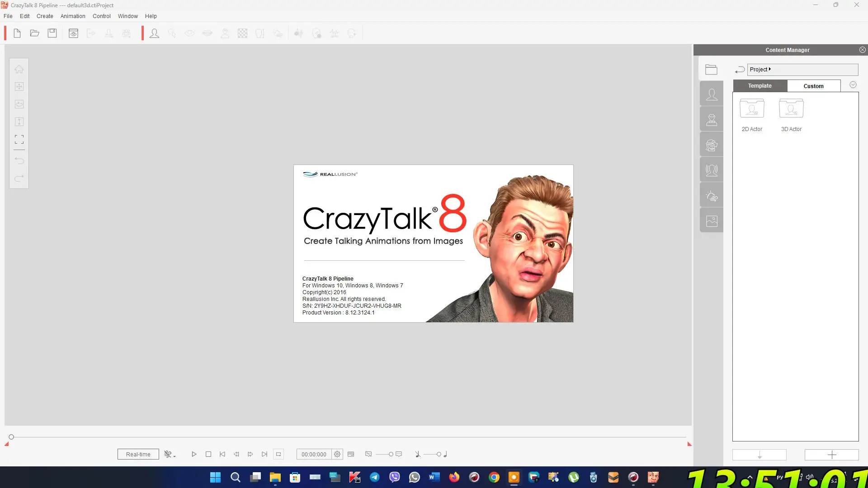The width and height of the screenshot is (868, 488).
Task: Click the add plus button in Content Manager
Action: [x=831, y=455]
